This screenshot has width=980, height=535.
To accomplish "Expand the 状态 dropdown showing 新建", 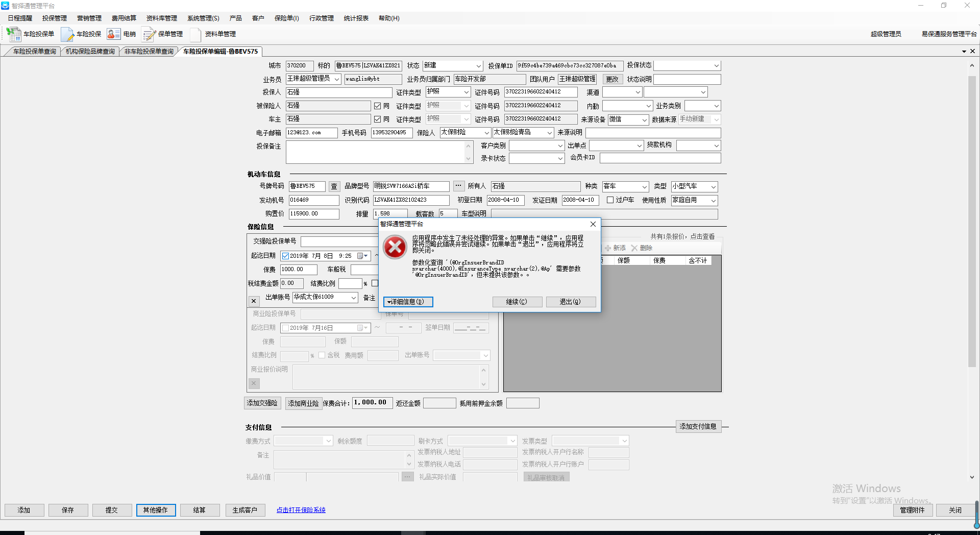I will pos(478,66).
